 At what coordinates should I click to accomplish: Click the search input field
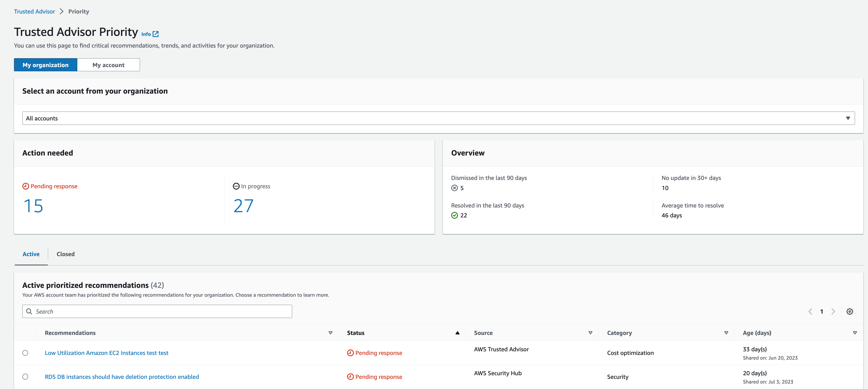(157, 311)
